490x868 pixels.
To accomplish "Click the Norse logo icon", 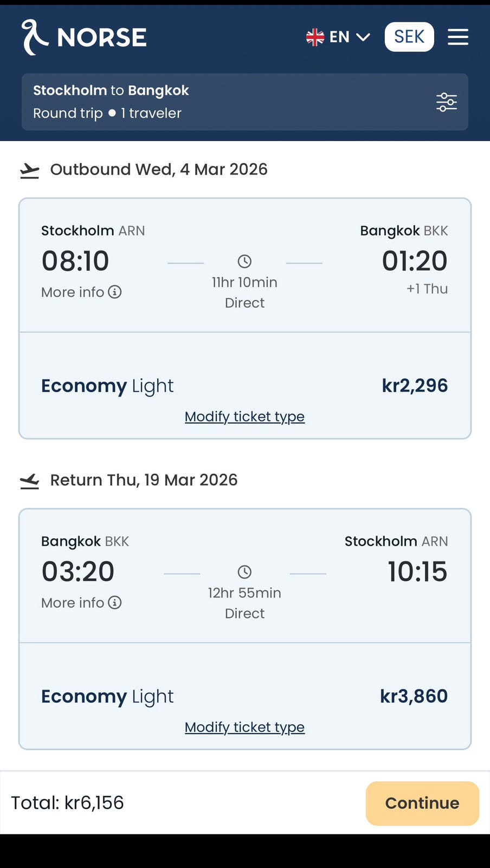I will (x=35, y=37).
